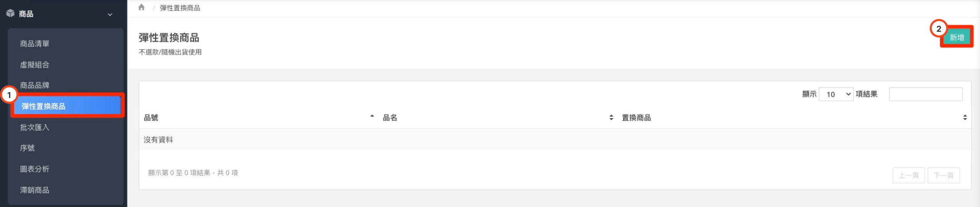Select 彈性置換商品 sidebar item
Viewport: 980px width, 207px height.
point(44,106)
